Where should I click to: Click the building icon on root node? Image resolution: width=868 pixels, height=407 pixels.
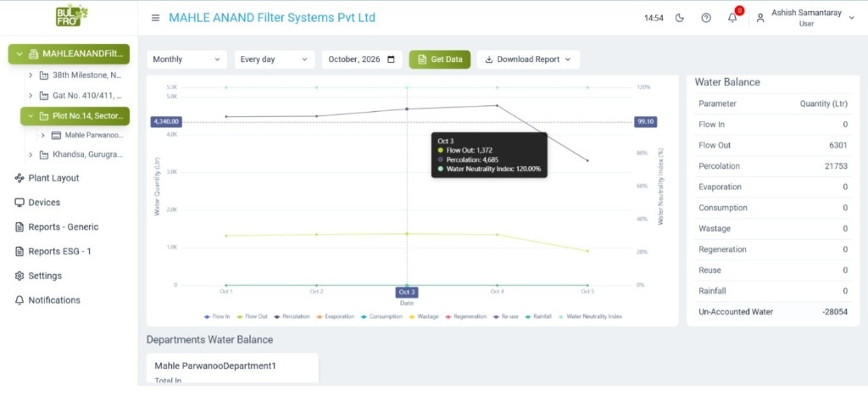pos(33,53)
